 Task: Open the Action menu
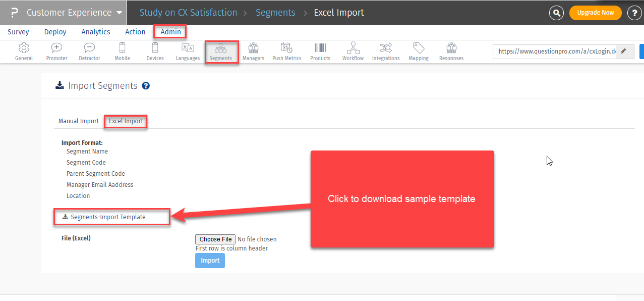point(135,32)
